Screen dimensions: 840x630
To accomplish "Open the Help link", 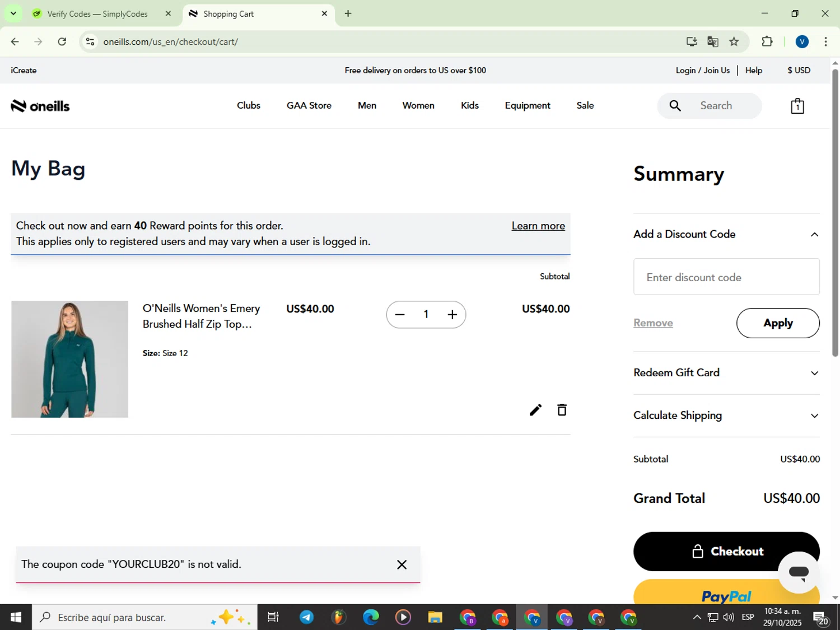I will pyautogui.click(x=754, y=70).
